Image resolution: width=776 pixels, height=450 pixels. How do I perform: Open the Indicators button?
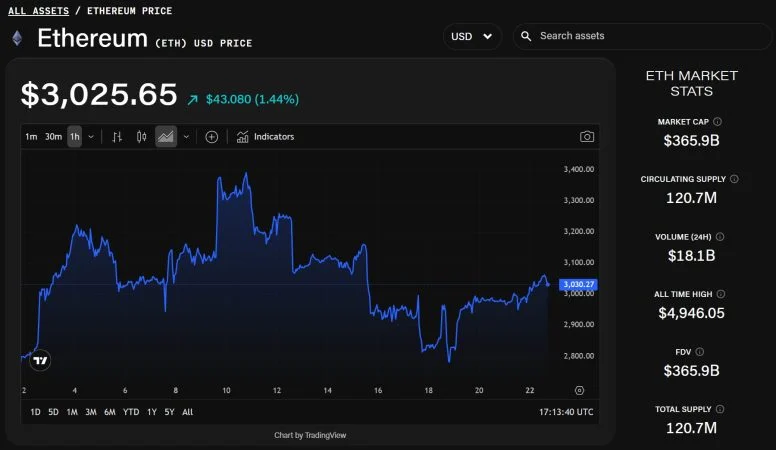click(266, 137)
